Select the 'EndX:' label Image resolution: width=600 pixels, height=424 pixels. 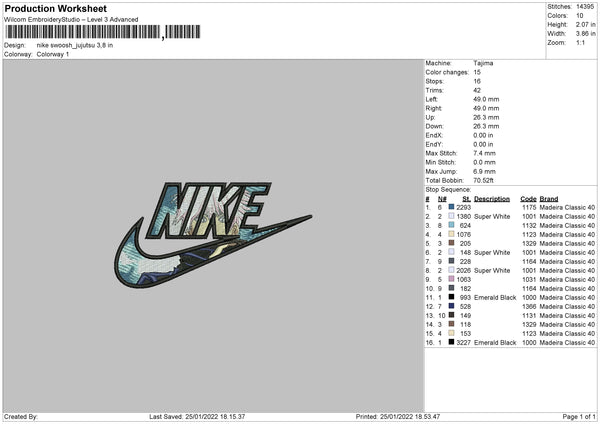pos(434,135)
